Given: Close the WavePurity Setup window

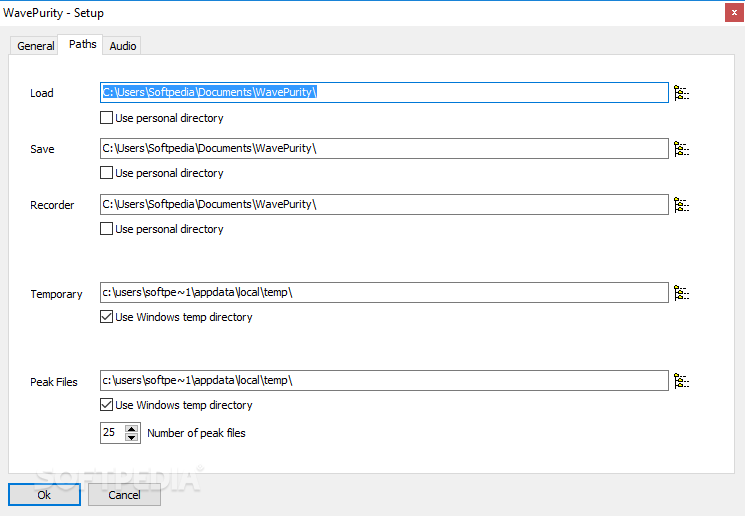Looking at the screenshot, I should pyautogui.click(x=734, y=13).
